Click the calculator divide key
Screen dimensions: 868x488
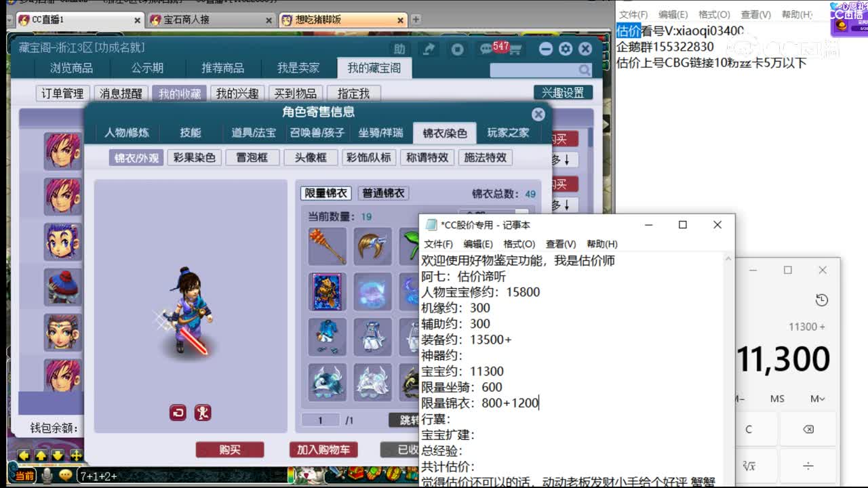(x=808, y=466)
